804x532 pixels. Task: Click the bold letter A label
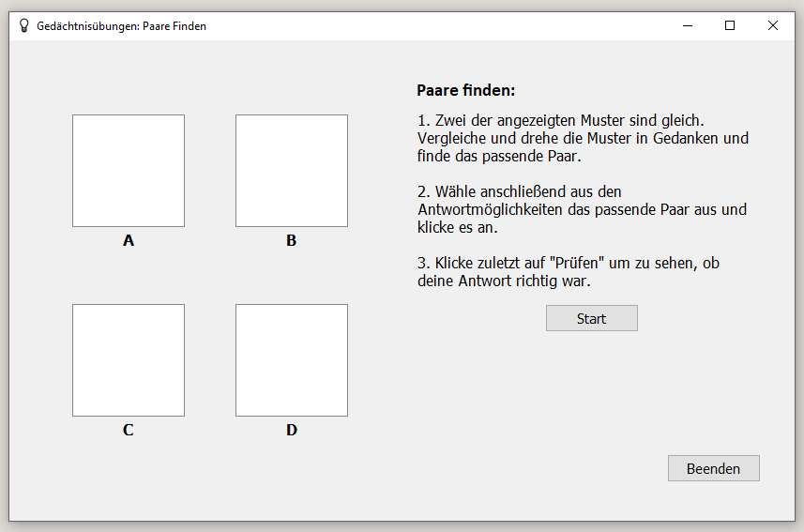pyautogui.click(x=129, y=240)
